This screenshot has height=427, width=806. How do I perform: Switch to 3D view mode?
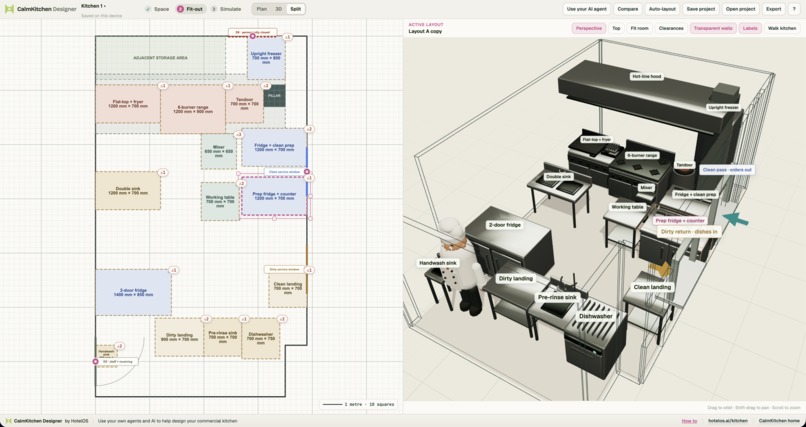(278, 9)
